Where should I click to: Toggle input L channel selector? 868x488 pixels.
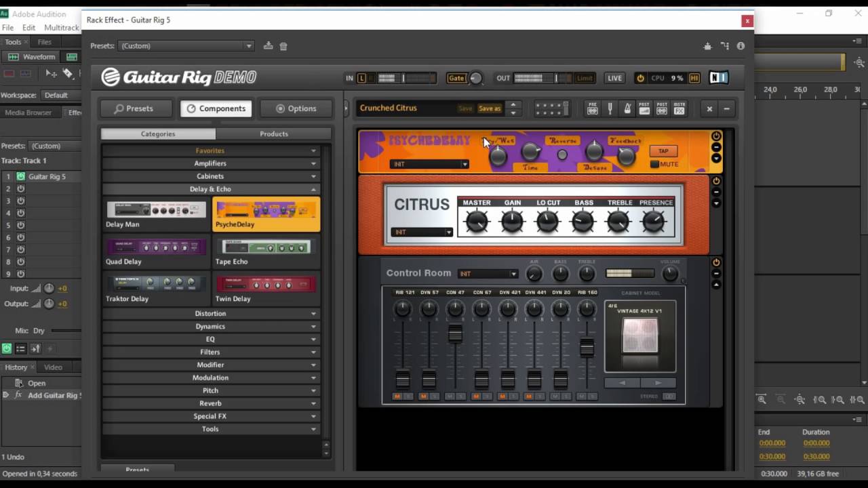[361, 78]
